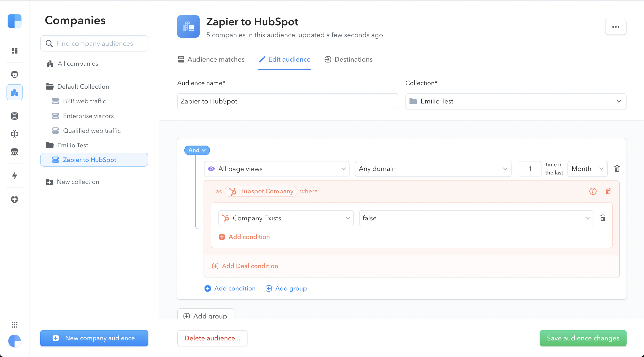Open the Month period dropdown
Image resolution: width=644 pixels, height=357 pixels.
coord(588,169)
